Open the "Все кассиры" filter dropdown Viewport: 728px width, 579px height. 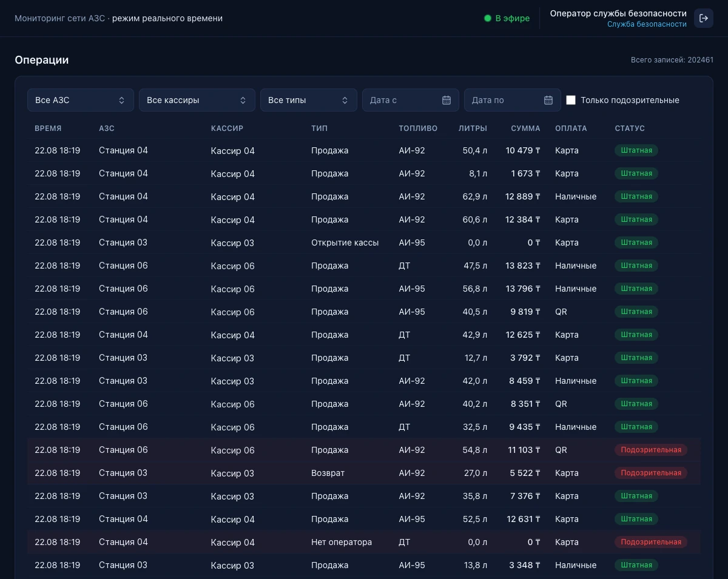197,100
